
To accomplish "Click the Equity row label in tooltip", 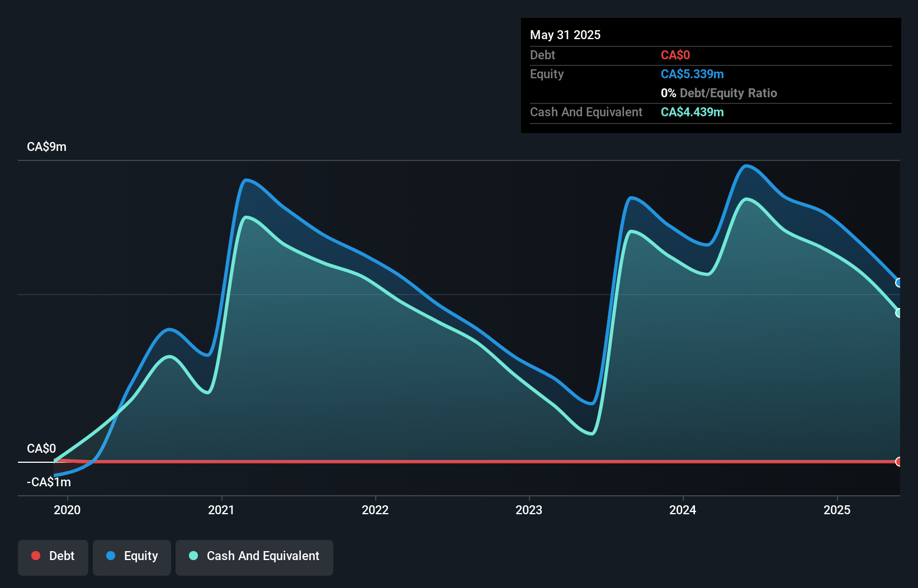I will click(547, 74).
